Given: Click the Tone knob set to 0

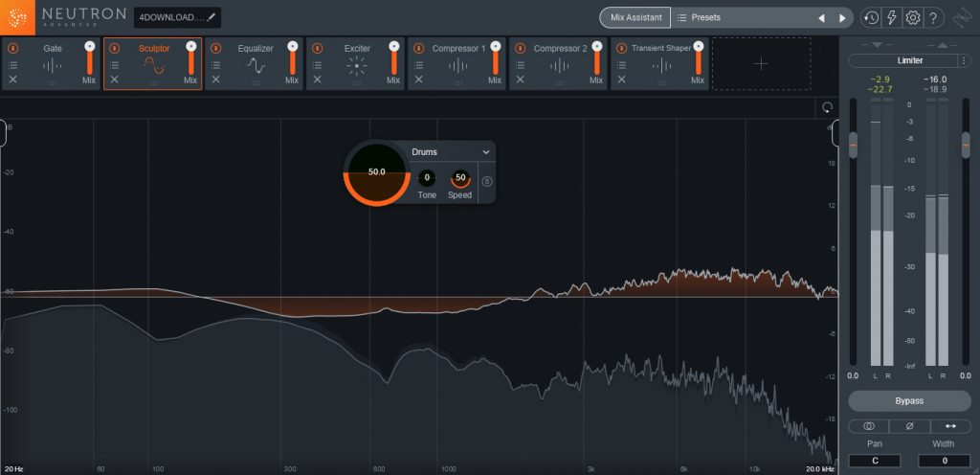Looking at the screenshot, I should click(x=427, y=178).
